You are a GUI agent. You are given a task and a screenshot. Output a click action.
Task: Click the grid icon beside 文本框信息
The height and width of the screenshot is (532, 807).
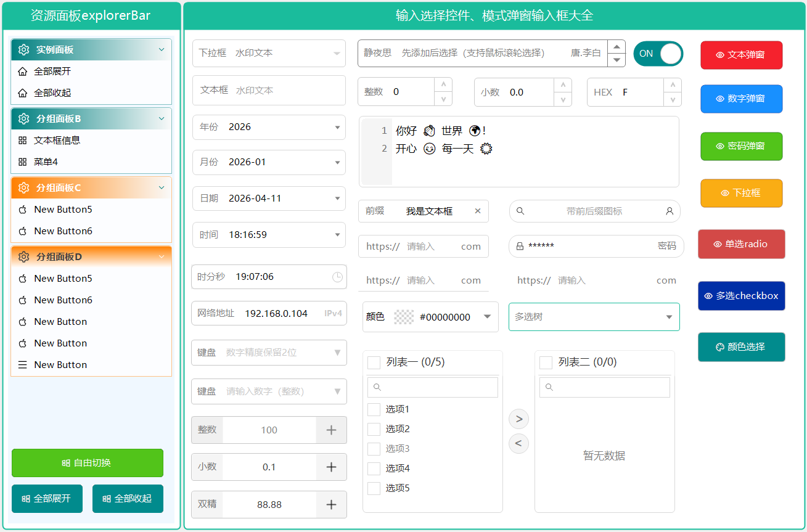[23, 141]
